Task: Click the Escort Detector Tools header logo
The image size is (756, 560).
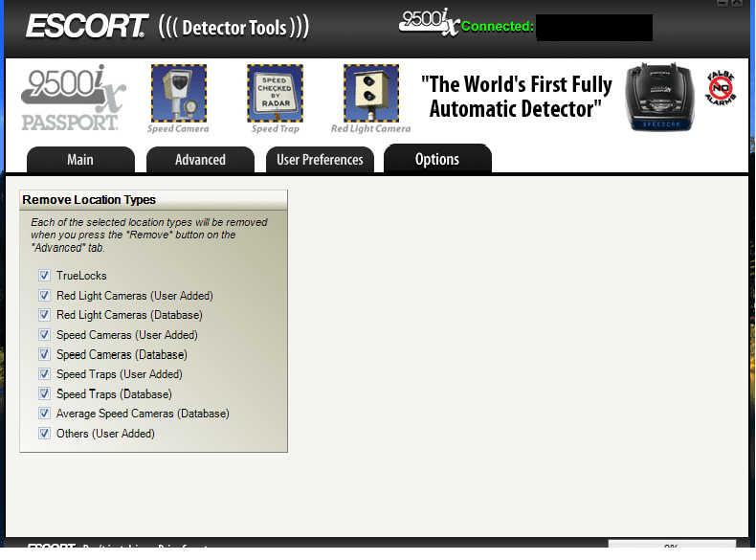Action: click(167, 27)
